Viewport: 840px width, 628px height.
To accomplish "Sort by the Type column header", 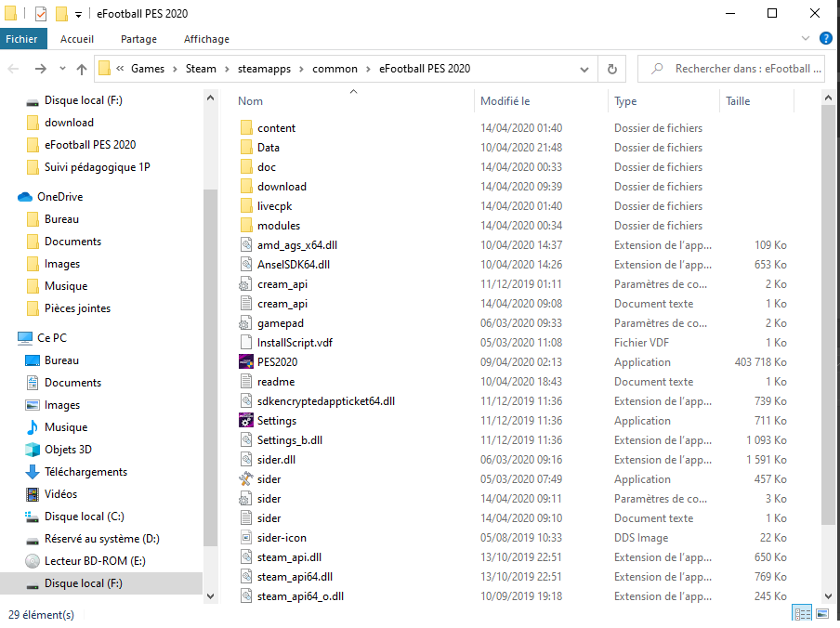I will coord(664,100).
